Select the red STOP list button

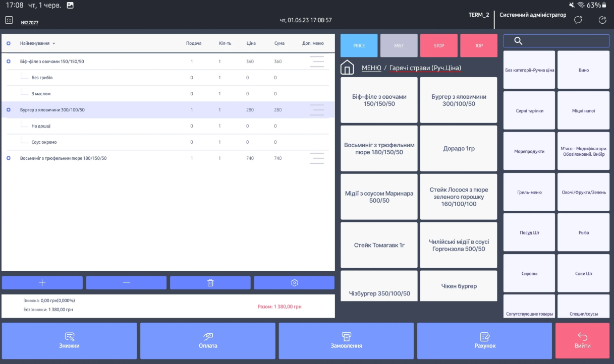click(x=438, y=46)
